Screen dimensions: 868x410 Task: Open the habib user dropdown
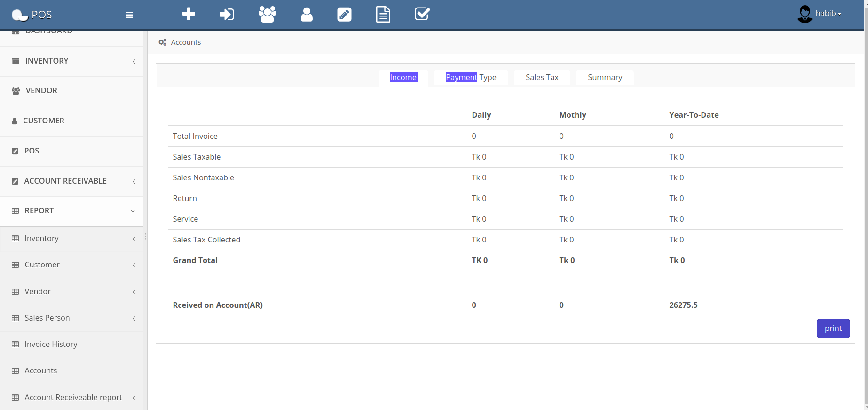[820, 14]
